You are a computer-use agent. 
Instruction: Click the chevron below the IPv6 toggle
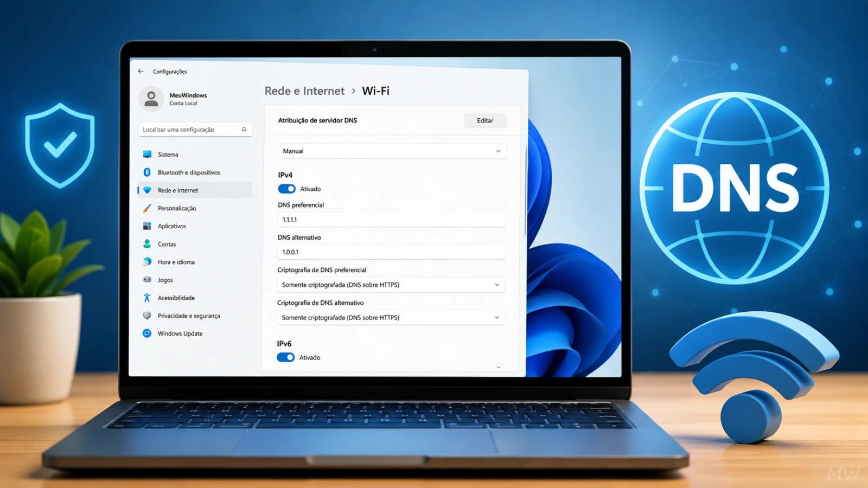pyautogui.click(x=499, y=367)
